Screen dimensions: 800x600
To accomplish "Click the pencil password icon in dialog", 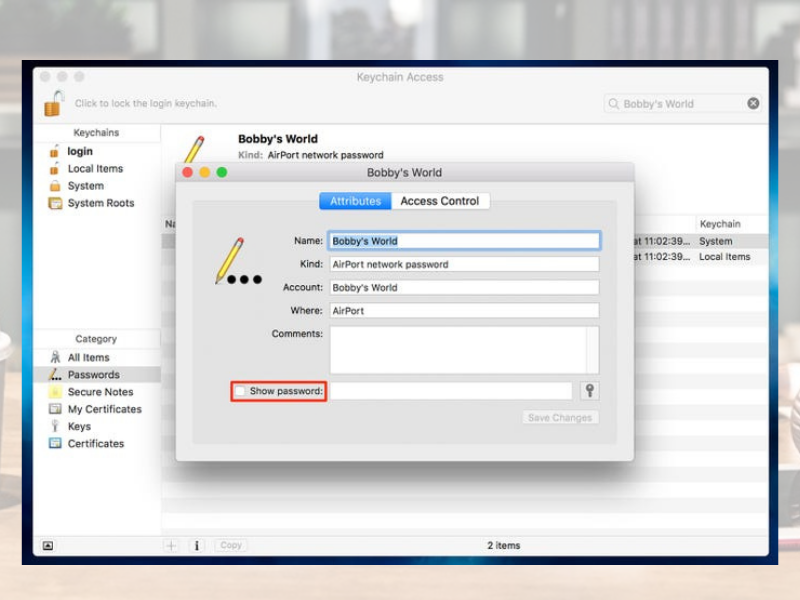I will coord(238,261).
